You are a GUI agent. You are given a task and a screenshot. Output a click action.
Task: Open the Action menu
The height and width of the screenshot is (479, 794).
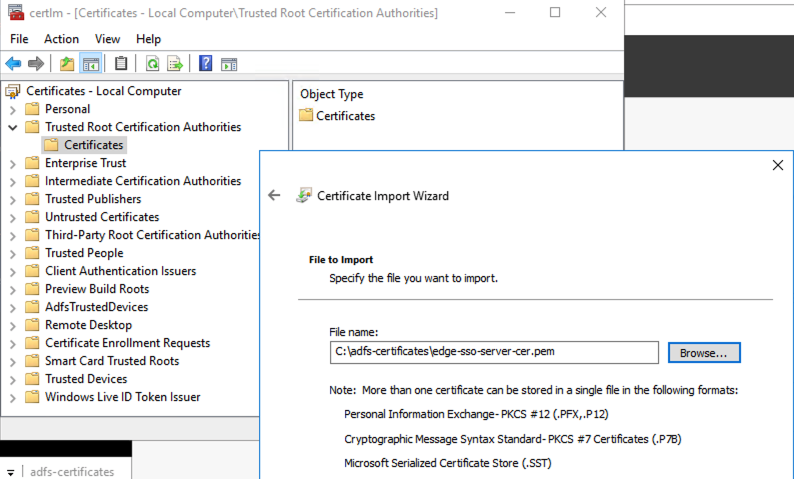pos(61,39)
